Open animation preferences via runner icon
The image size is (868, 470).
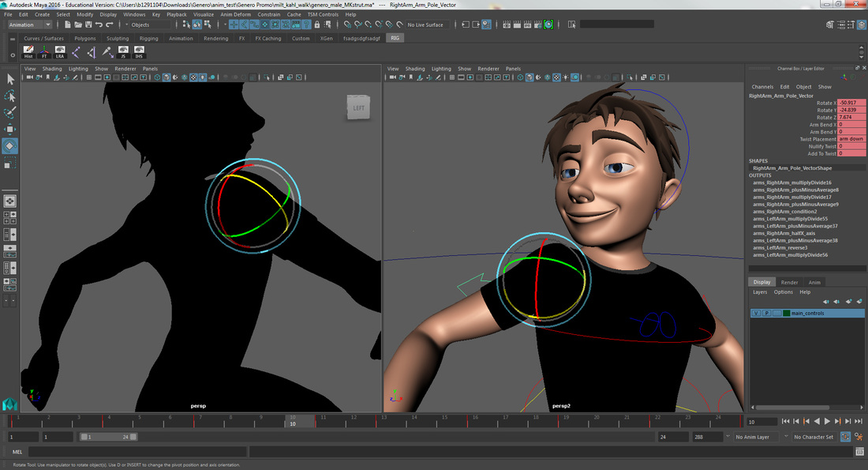pyautogui.click(x=860, y=437)
